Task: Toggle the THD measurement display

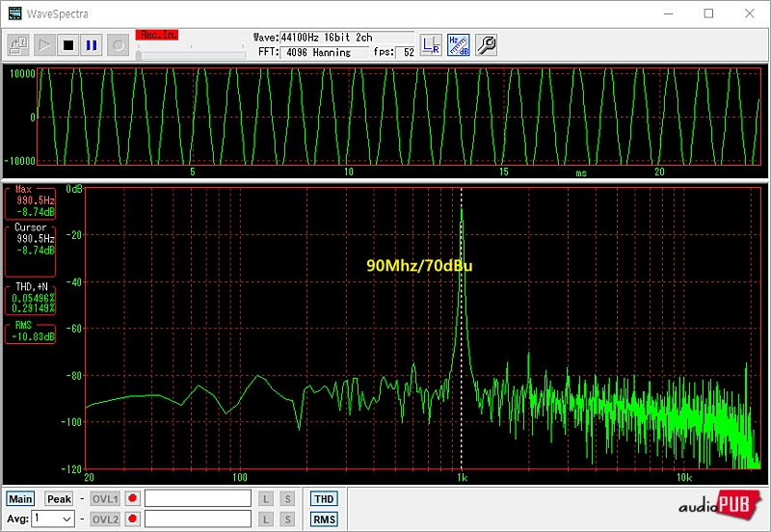Action: [x=324, y=499]
